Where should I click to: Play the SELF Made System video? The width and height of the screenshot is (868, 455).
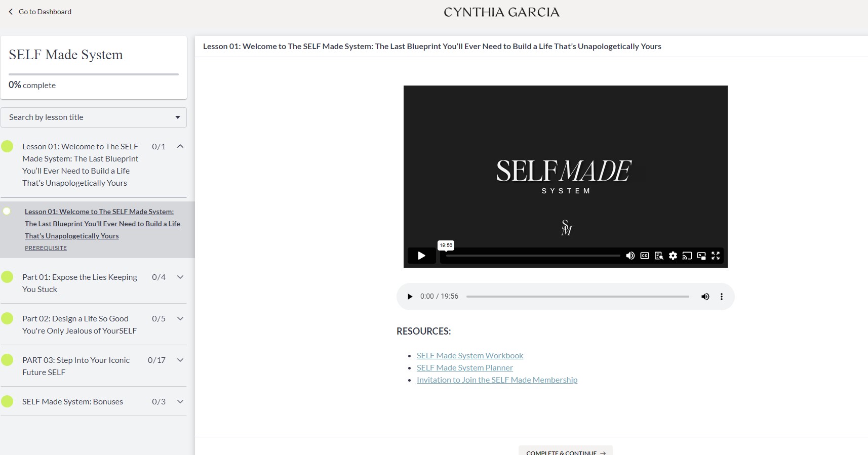point(421,256)
